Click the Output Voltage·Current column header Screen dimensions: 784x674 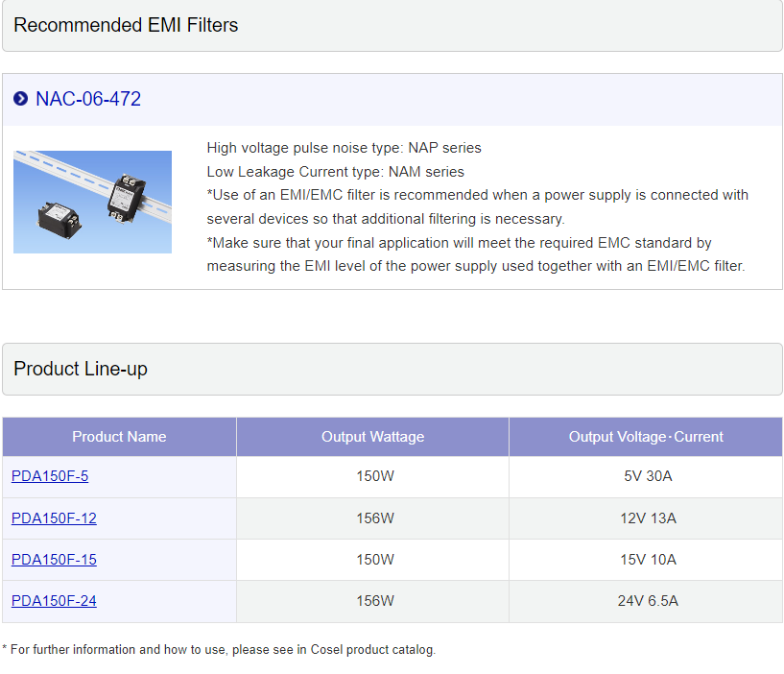click(x=646, y=437)
